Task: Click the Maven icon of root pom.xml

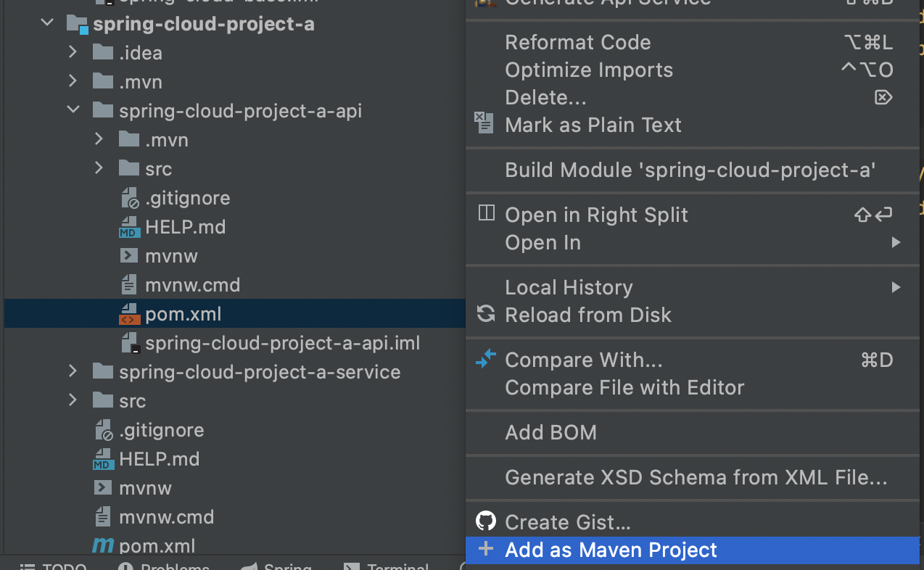Action: click(103, 545)
